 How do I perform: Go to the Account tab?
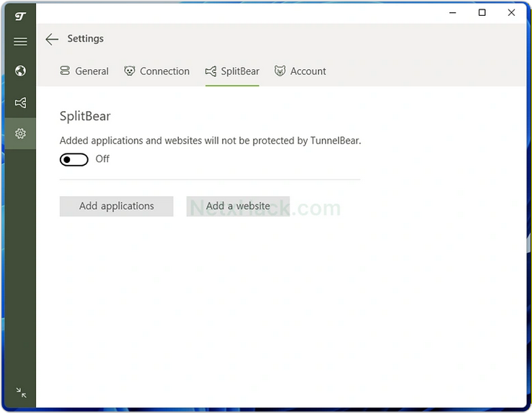pyautogui.click(x=308, y=71)
